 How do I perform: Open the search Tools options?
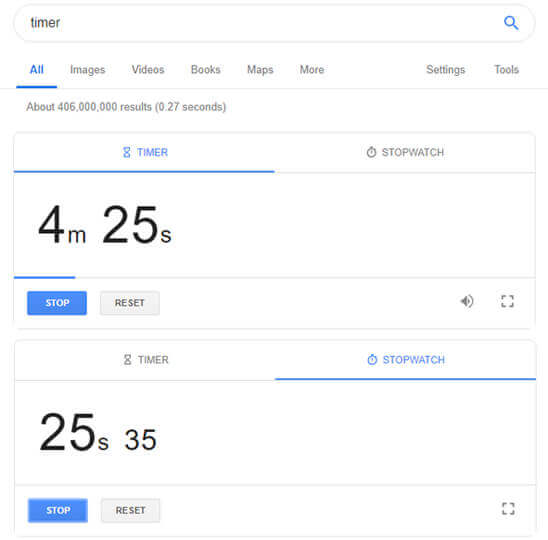click(506, 70)
